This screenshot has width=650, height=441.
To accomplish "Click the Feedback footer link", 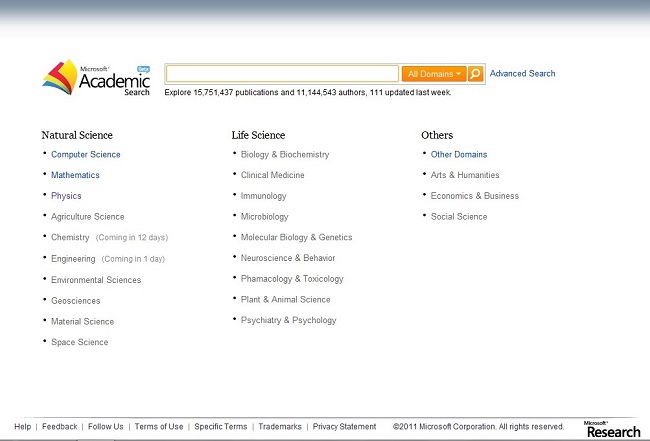I will pyautogui.click(x=59, y=426).
